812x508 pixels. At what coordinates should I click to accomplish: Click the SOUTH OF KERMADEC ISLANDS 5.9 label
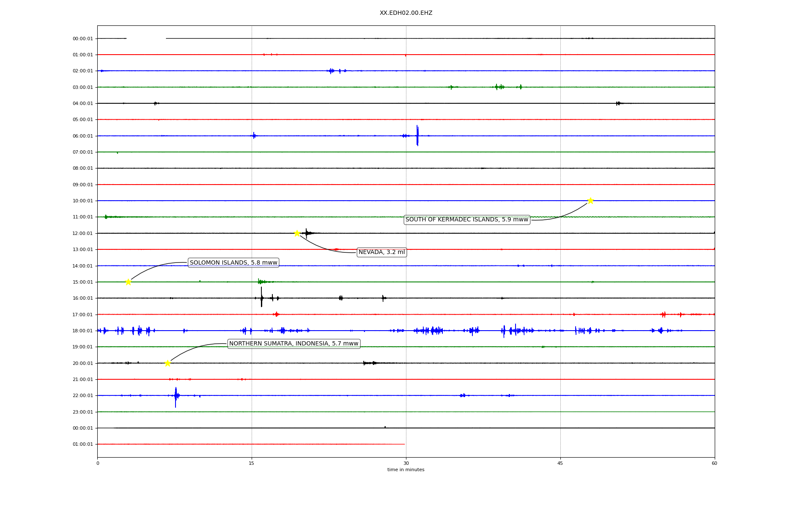tap(466, 220)
